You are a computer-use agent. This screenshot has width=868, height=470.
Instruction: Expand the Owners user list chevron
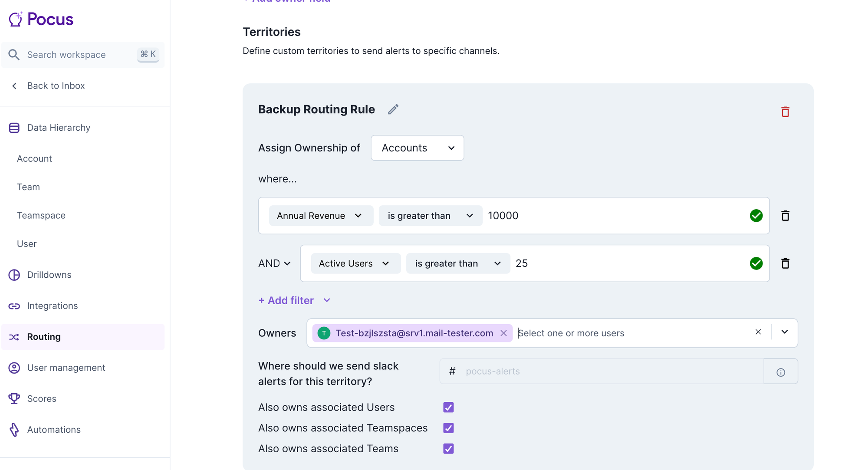click(784, 332)
